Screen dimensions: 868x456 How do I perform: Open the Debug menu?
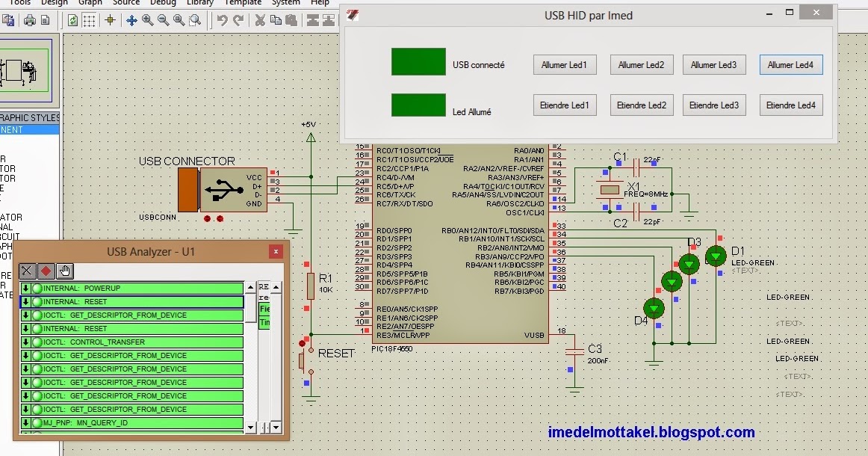163,3
